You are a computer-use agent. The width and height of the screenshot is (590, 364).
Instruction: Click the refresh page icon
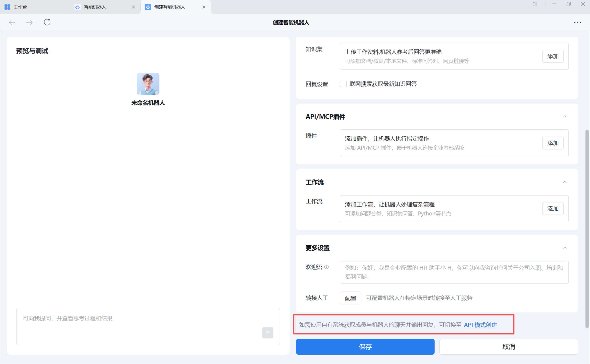pyautogui.click(x=47, y=22)
